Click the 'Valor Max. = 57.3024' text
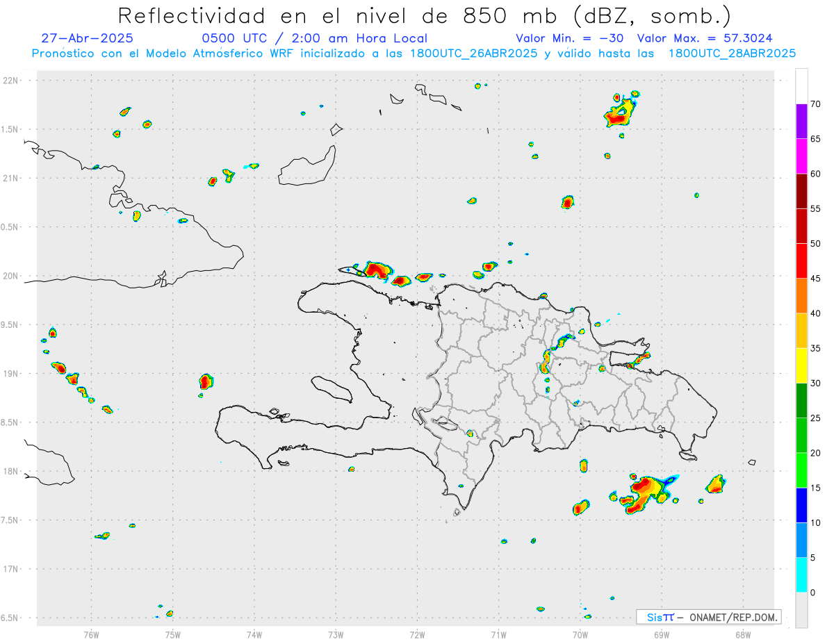This screenshot has height=644, width=834. point(705,38)
